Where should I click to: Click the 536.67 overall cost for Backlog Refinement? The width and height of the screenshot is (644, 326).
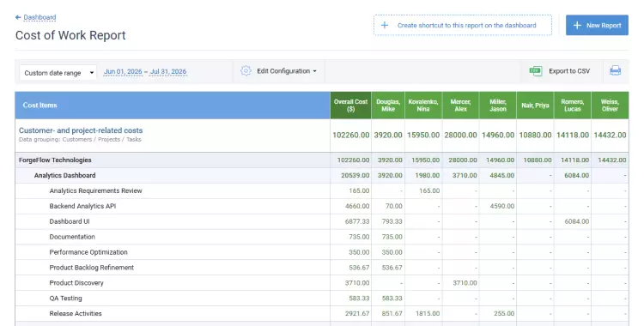click(x=359, y=268)
